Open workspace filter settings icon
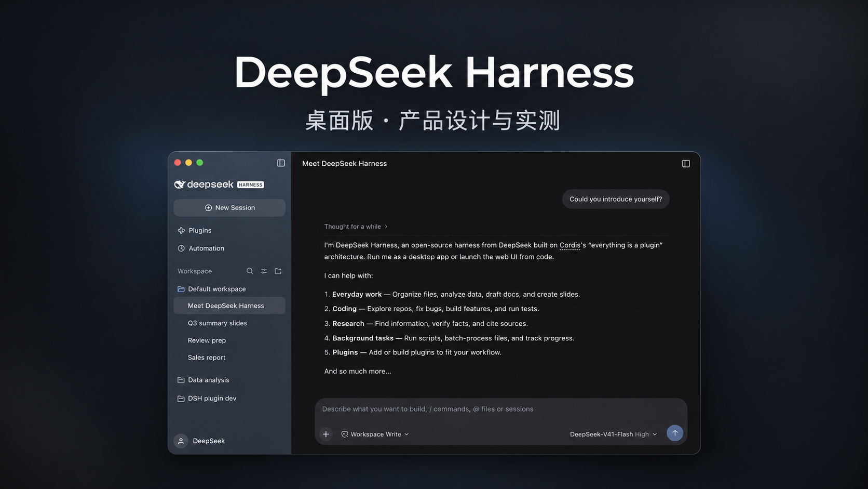This screenshot has width=868, height=489. coord(264,271)
